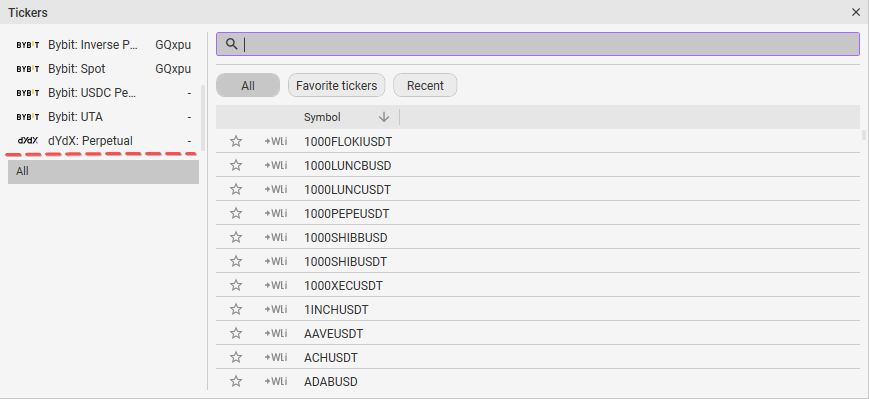Star 1000XECUSDT as a favorite ticker
The width and height of the screenshot is (869, 399).
click(236, 285)
